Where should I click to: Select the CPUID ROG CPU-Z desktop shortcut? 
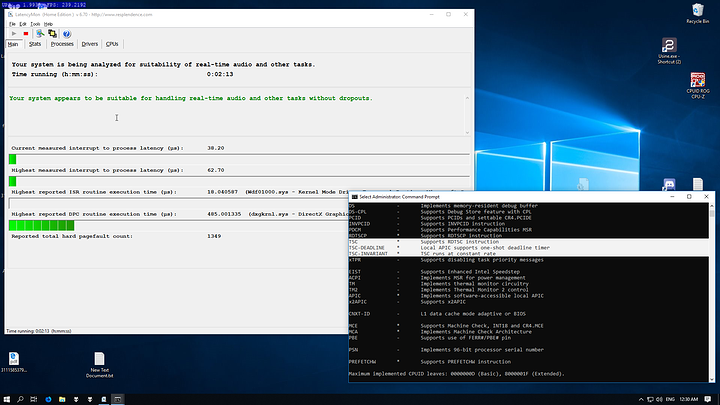(698, 86)
